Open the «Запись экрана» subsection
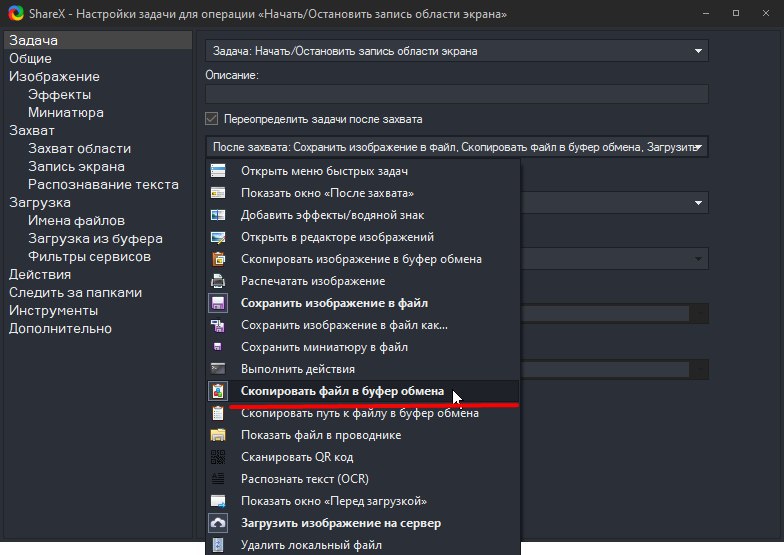The image size is (784, 555). click(x=76, y=166)
